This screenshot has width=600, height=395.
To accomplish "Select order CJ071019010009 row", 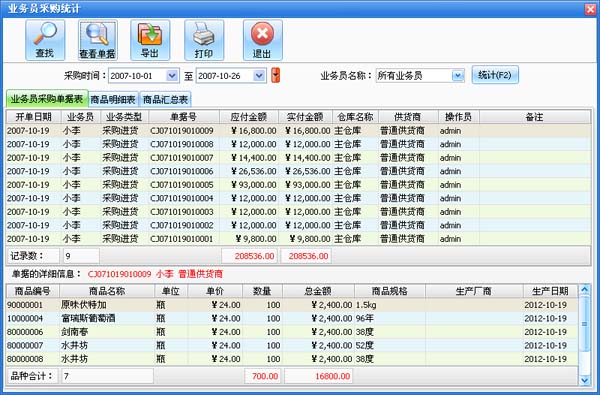I will [298, 131].
